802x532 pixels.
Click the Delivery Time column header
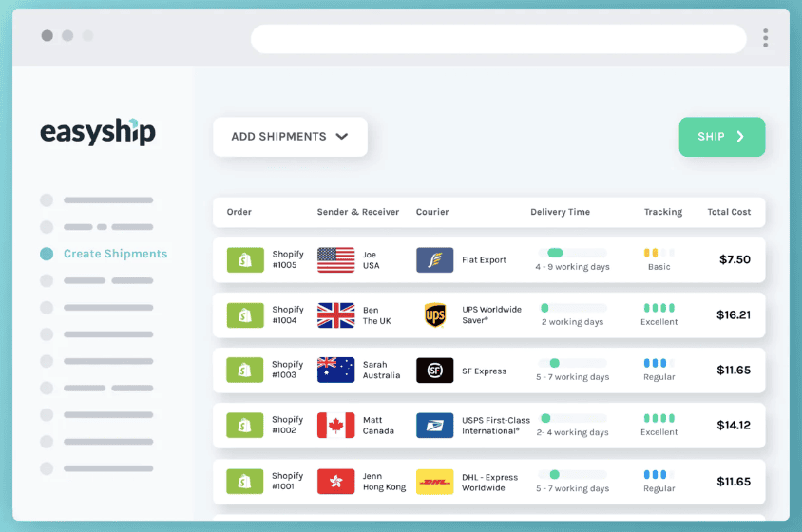[x=560, y=212]
